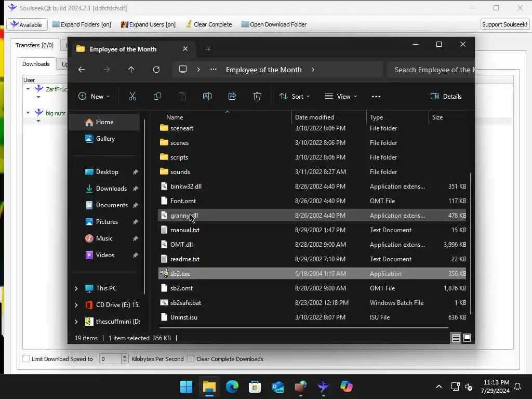Open Windows Start menu
This screenshot has height=399, width=532.
click(x=186, y=387)
